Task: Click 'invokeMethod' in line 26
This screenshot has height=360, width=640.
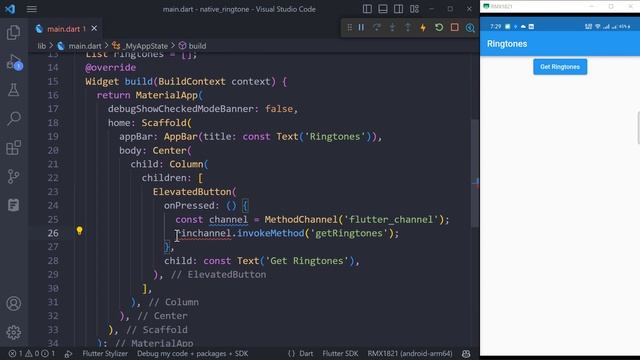Action: tap(271, 233)
